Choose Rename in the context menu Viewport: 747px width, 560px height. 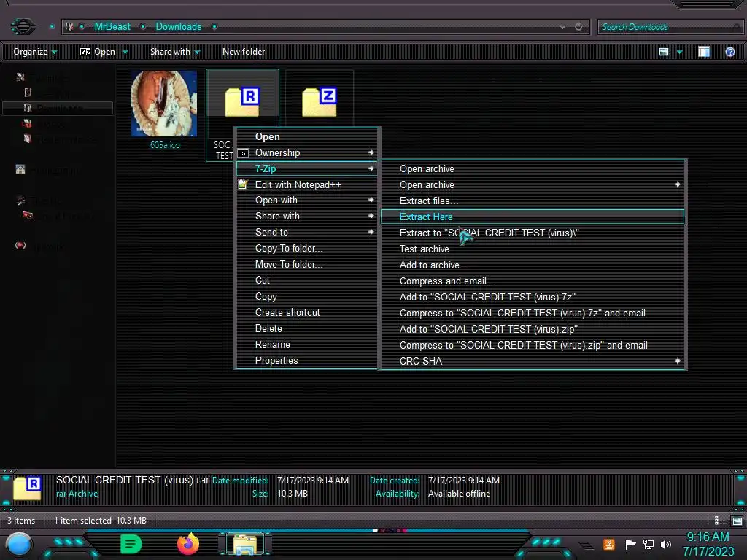click(x=307, y=345)
